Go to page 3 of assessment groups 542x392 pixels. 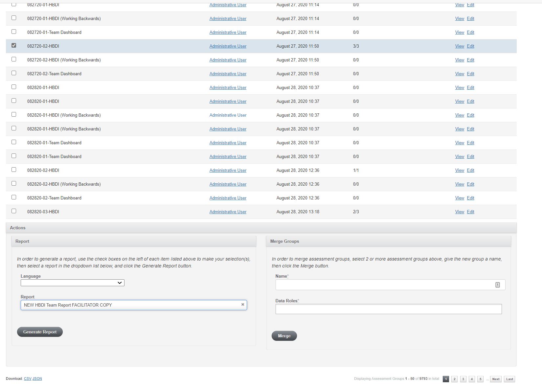click(x=463, y=379)
